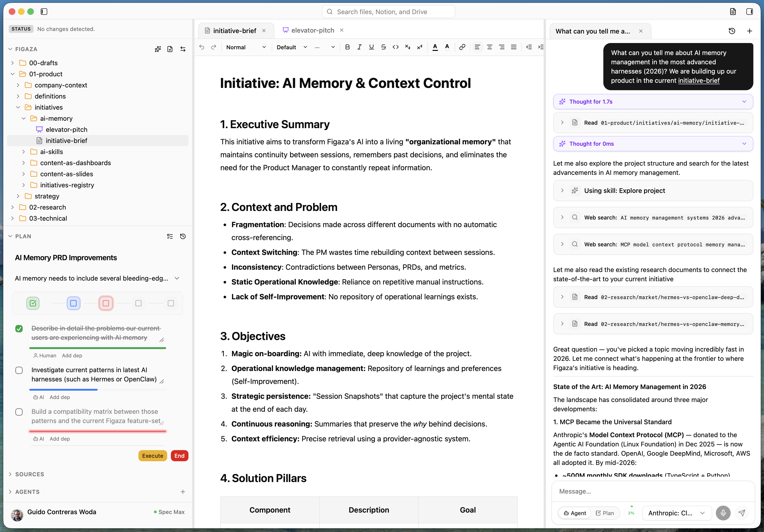The height and width of the screenshot is (532, 764).
Task: Apply inline code formatting
Action: pyautogui.click(x=395, y=47)
